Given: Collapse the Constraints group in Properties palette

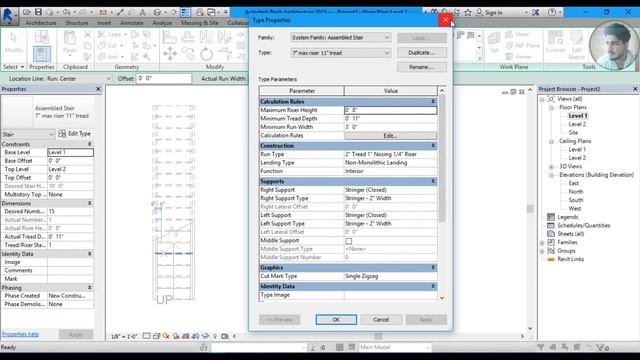Looking at the screenshot, I should pos(89,144).
